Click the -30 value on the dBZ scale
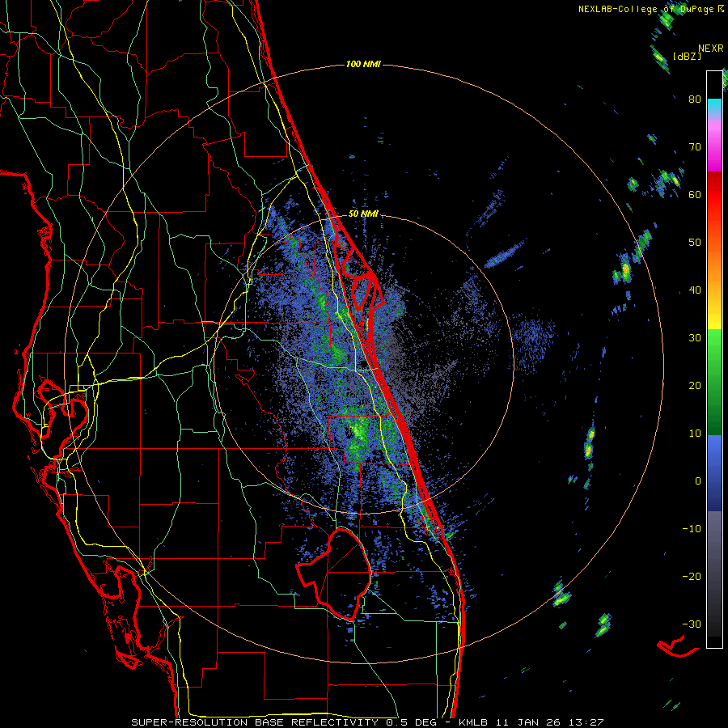 (692, 624)
